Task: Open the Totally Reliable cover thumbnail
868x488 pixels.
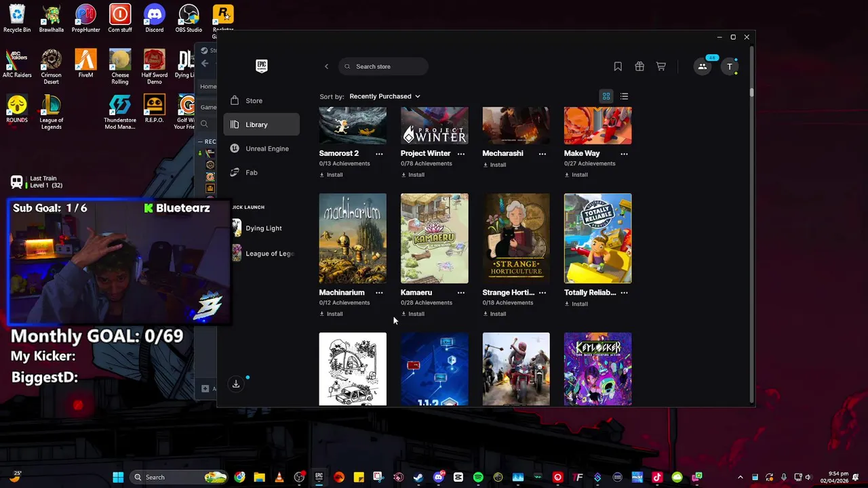Action: [597, 239]
